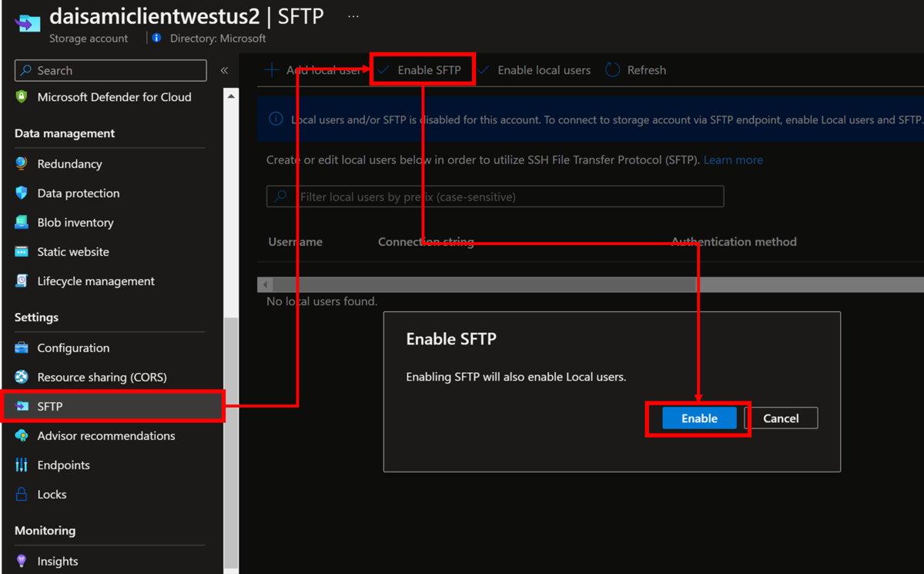The image size is (924, 574).
Task: Open Microsoft Defender for Cloud
Action: pyautogui.click(x=114, y=97)
